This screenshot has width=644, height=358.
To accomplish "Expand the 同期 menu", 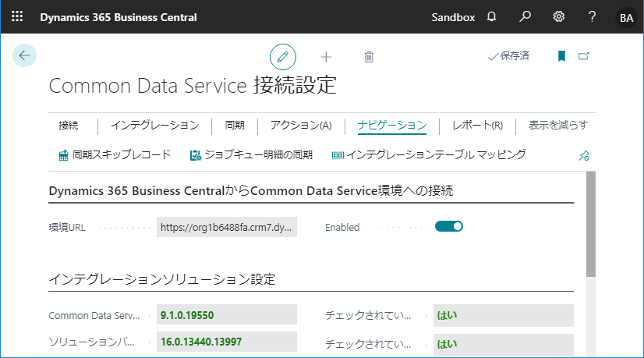I will coord(235,126).
